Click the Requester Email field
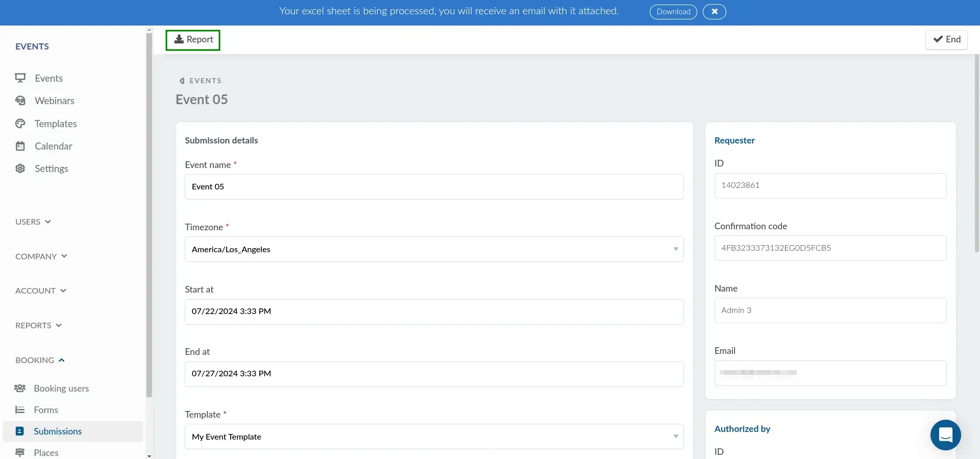 830,373
